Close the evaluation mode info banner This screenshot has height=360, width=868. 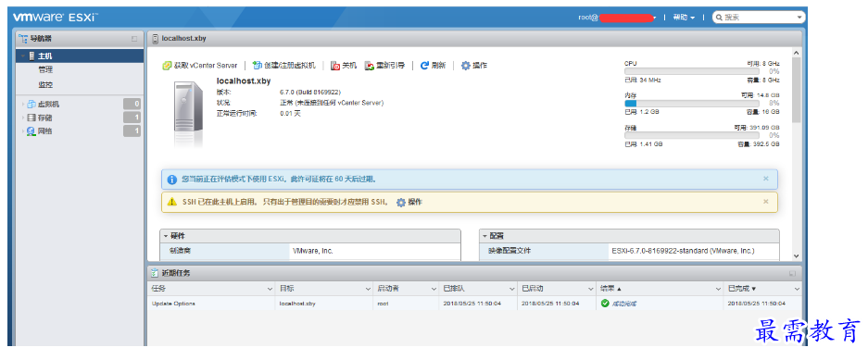[x=765, y=179]
